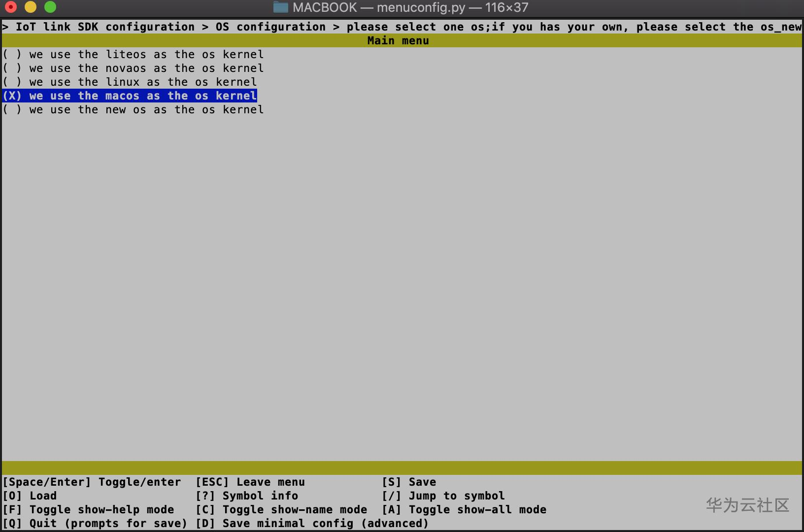Click [ESC] Leave menu
Image resolution: width=804 pixels, height=532 pixels.
250,482
